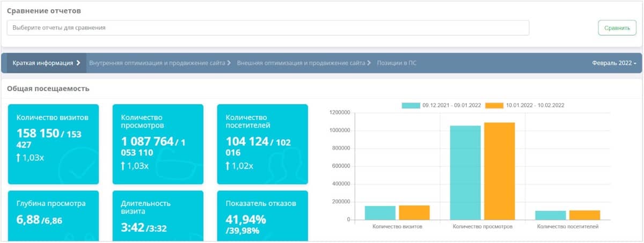Open the report comparison selector field
644x243 pixels.
(268, 27)
